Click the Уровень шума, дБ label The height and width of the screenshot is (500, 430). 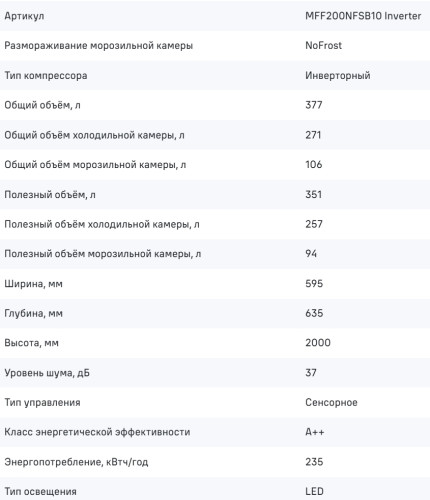click(x=47, y=373)
